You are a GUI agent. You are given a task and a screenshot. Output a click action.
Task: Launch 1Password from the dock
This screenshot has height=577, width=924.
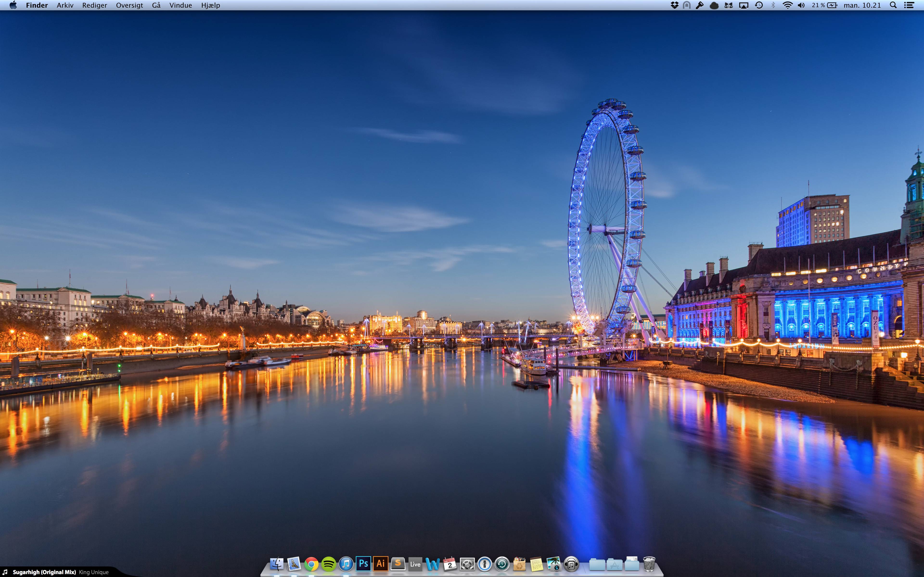[x=485, y=564]
